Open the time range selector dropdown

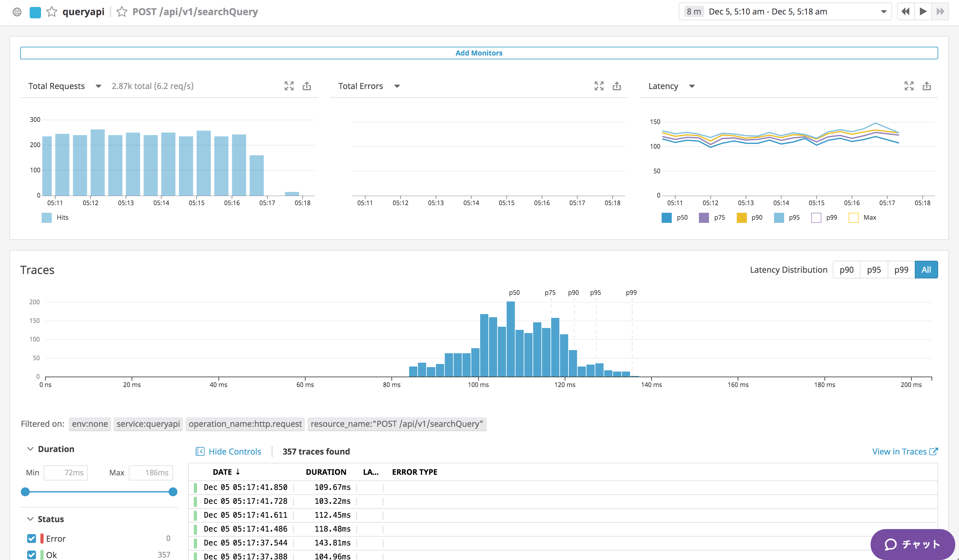(x=884, y=12)
